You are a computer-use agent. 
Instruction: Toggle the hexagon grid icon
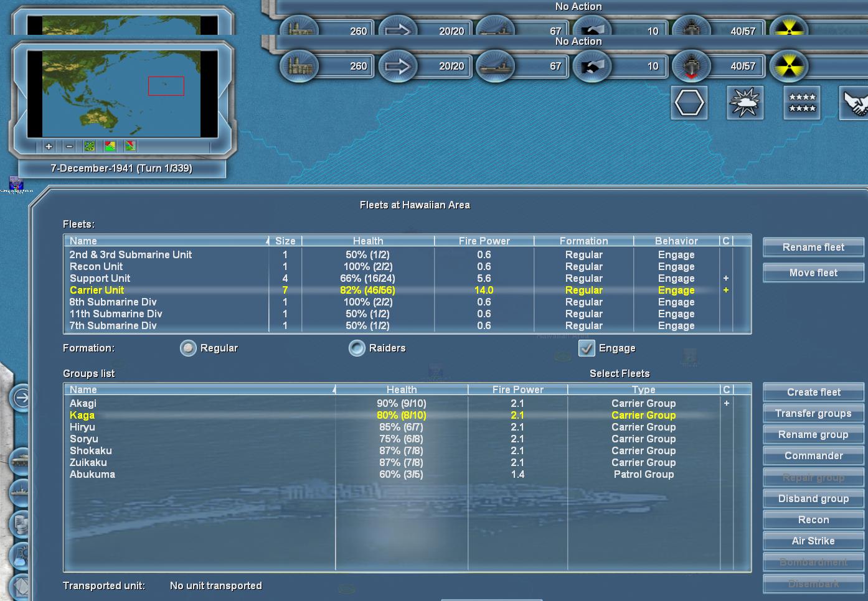(689, 103)
